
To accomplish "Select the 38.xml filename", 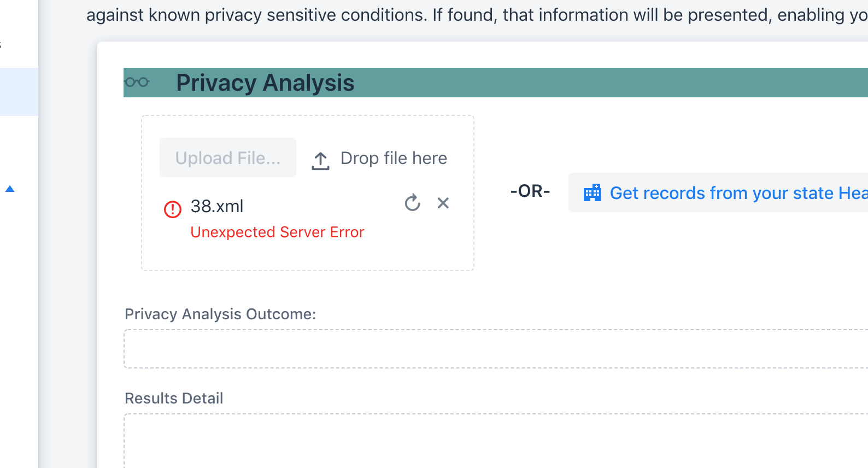I will (x=216, y=206).
